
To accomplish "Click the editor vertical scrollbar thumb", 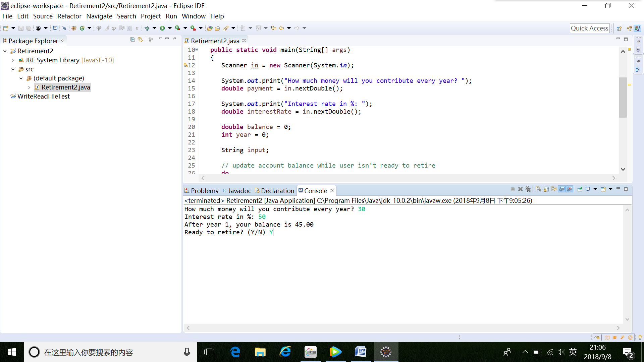I will [x=623, y=98].
